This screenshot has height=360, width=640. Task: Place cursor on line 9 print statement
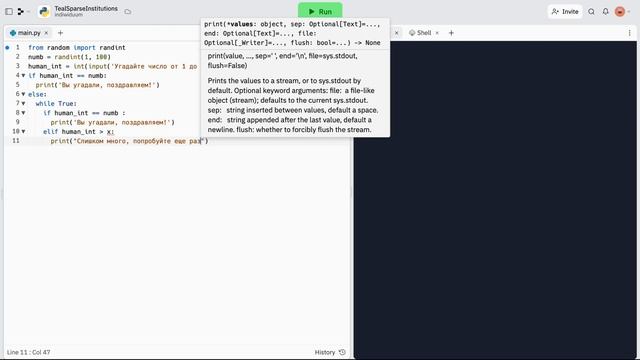(x=113, y=122)
